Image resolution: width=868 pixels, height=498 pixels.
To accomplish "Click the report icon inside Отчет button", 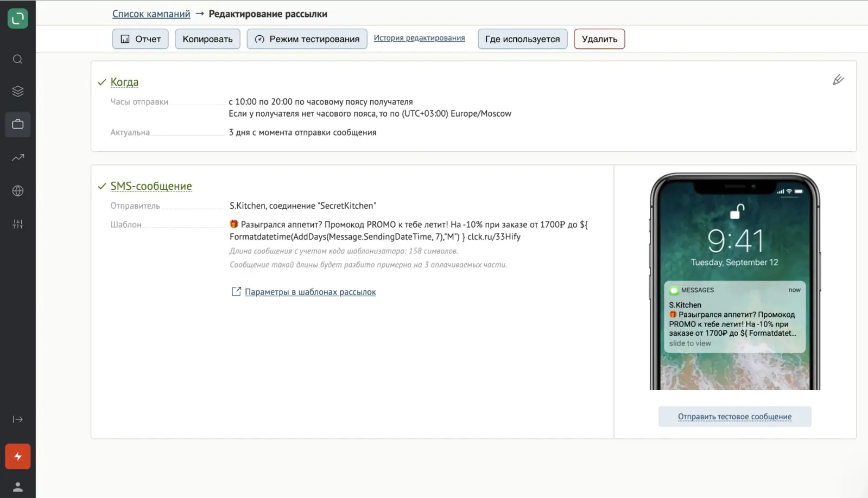I will [125, 39].
